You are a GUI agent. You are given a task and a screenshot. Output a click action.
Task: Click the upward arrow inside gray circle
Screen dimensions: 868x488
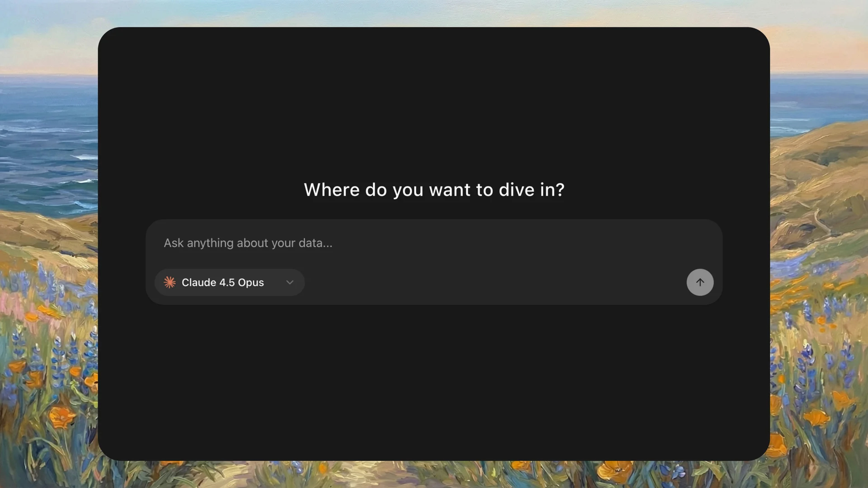700,282
